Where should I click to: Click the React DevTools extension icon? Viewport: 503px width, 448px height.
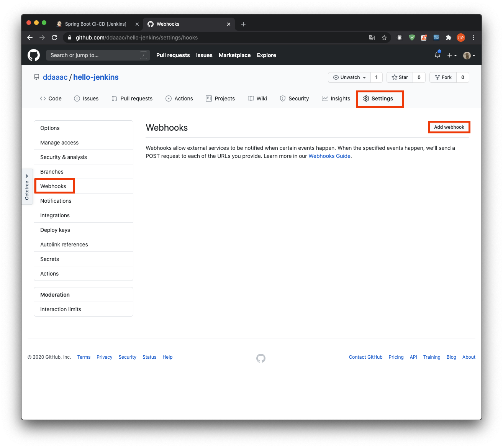click(400, 38)
